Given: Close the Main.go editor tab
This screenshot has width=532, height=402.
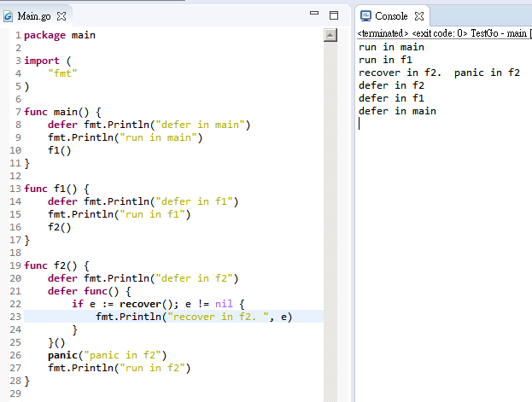Looking at the screenshot, I should pyautogui.click(x=61, y=16).
